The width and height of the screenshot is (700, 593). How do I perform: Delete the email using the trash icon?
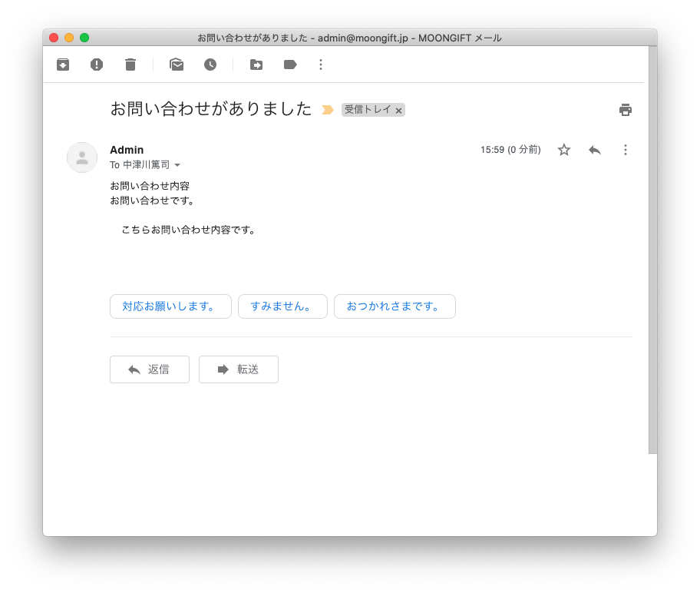pos(130,65)
